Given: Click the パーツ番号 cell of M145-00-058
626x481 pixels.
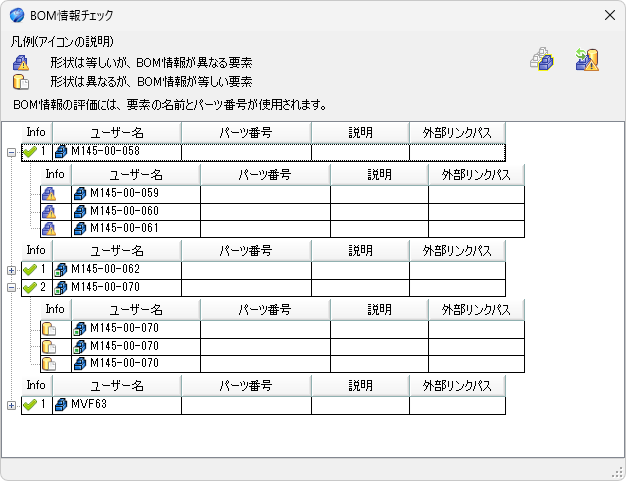Looking at the screenshot, I should point(246,152).
